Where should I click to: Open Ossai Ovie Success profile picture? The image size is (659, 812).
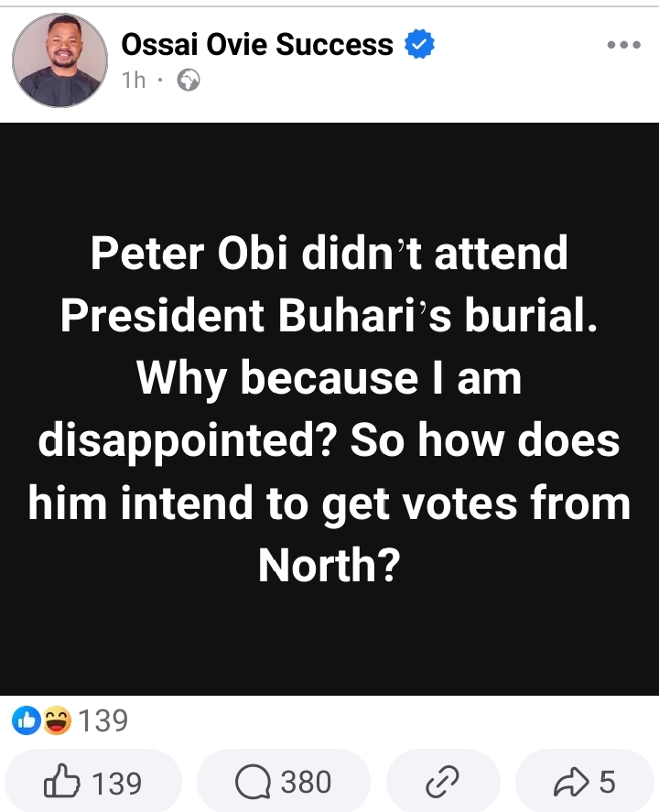pyautogui.click(x=57, y=60)
